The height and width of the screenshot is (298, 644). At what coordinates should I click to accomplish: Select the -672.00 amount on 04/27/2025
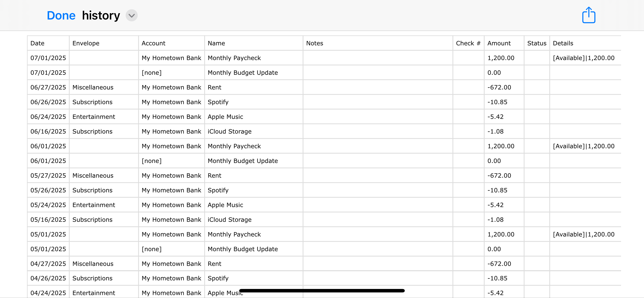(499, 264)
